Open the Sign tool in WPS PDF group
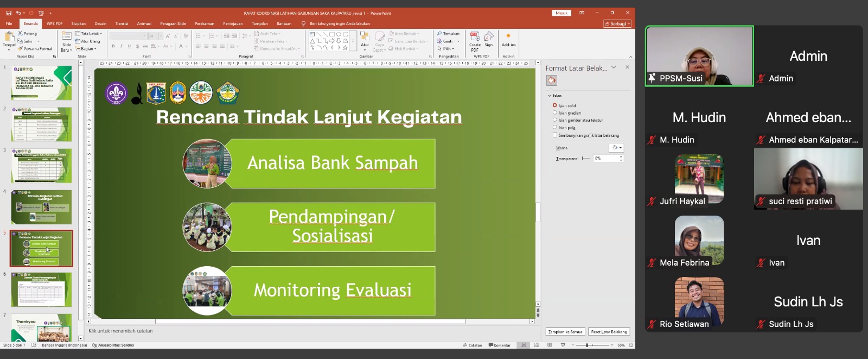This screenshot has height=359, width=868. pos(489,37)
